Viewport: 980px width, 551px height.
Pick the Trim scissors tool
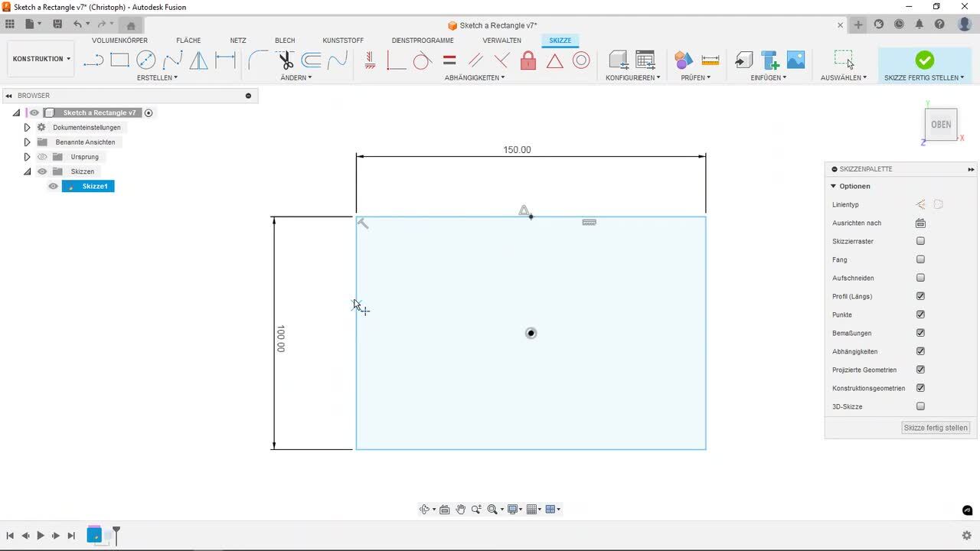click(x=286, y=60)
